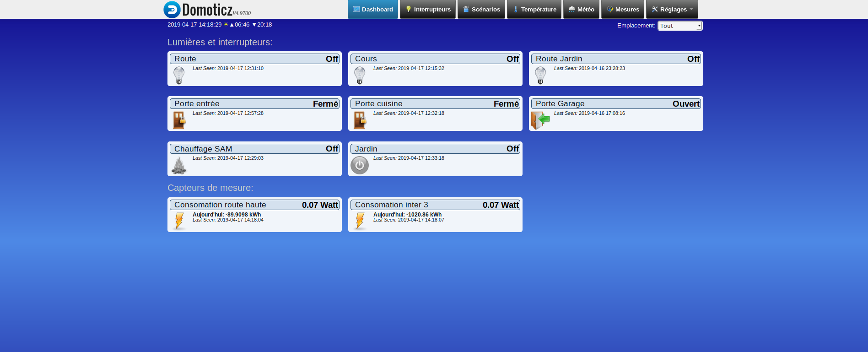
Task: Click the Off status of Route Jardin
Action: pyautogui.click(x=694, y=59)
